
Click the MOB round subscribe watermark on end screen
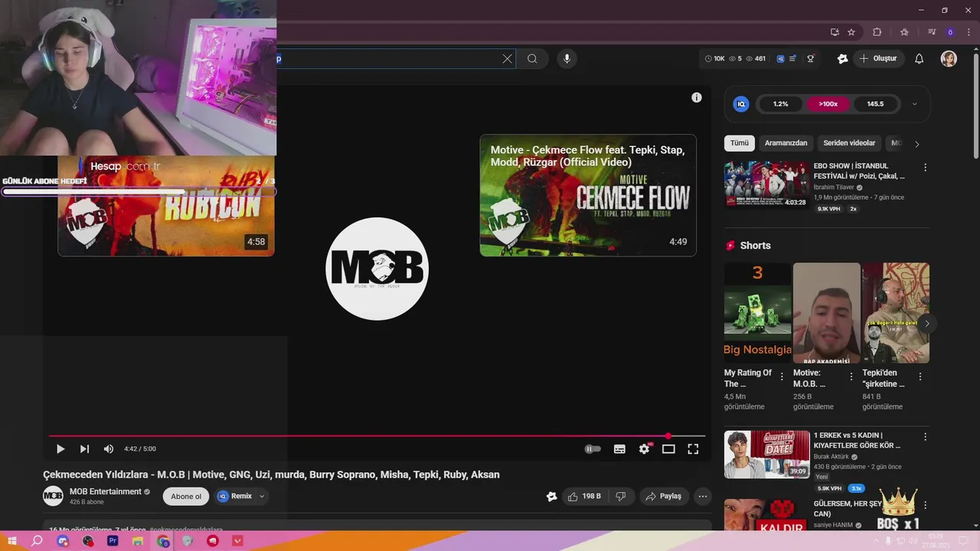(377, 269)
